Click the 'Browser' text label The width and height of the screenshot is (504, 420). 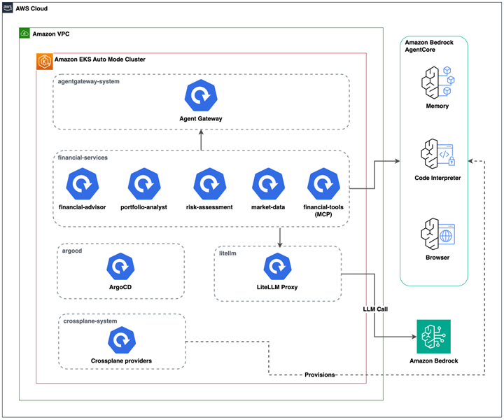pyautogui.click(x=437, y=258)
